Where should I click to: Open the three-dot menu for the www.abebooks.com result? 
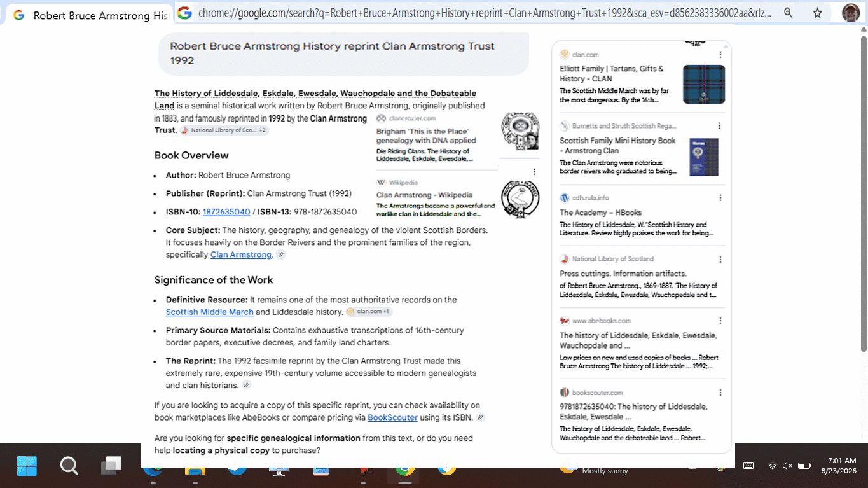point(720,321)
